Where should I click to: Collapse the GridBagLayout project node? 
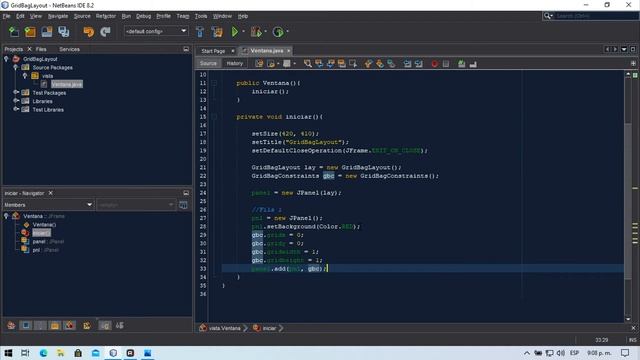point(6,59)
